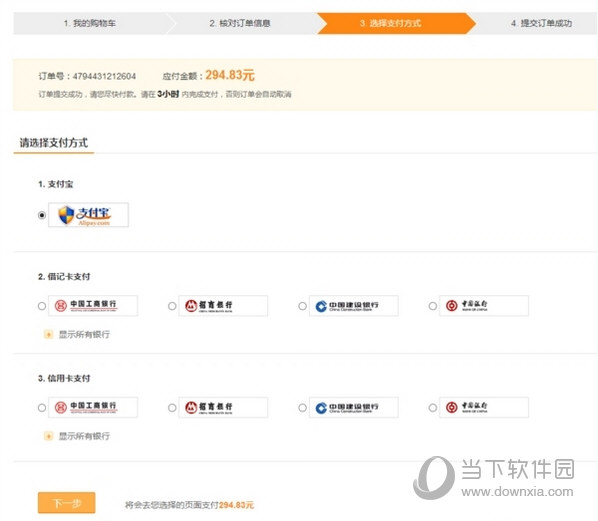Select debit card 中国银行 radio button
This screenshot has width=598, height=521.
tap(432, 306)
